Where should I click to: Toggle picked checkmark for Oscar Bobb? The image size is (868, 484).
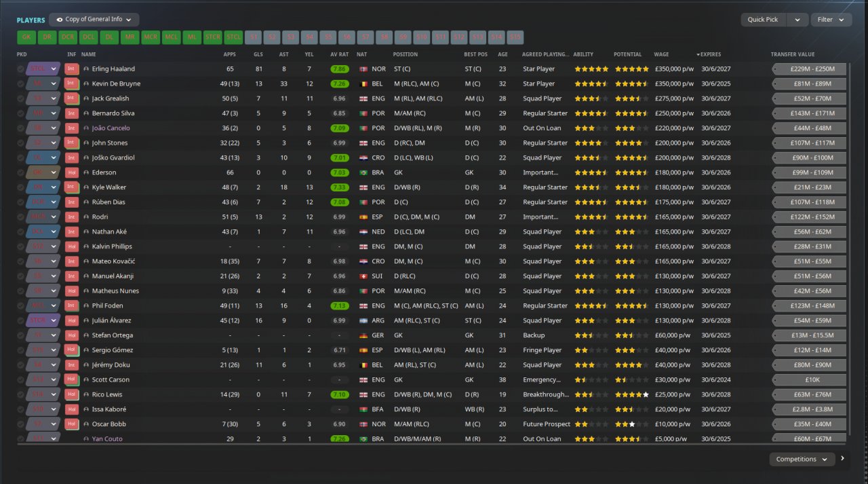coord(20,424)
